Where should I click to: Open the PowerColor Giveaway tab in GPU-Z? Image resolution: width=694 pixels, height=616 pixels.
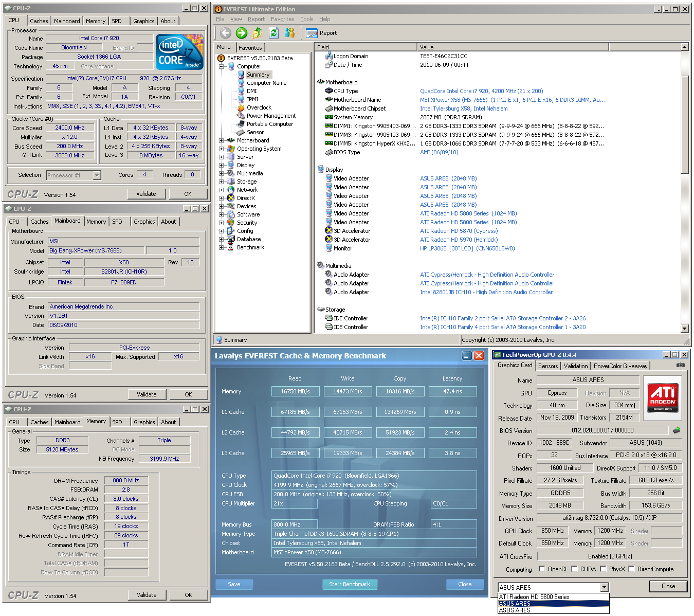click(x=620, y=366)
